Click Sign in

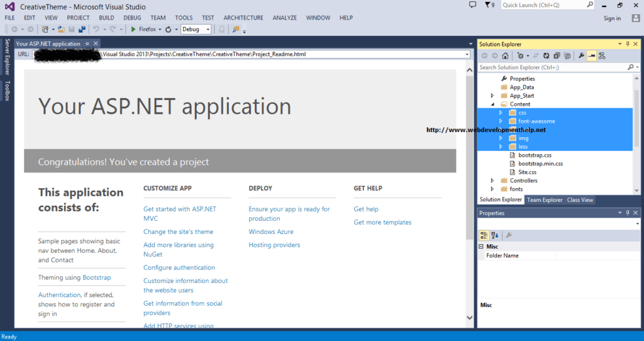click(612, 18)
